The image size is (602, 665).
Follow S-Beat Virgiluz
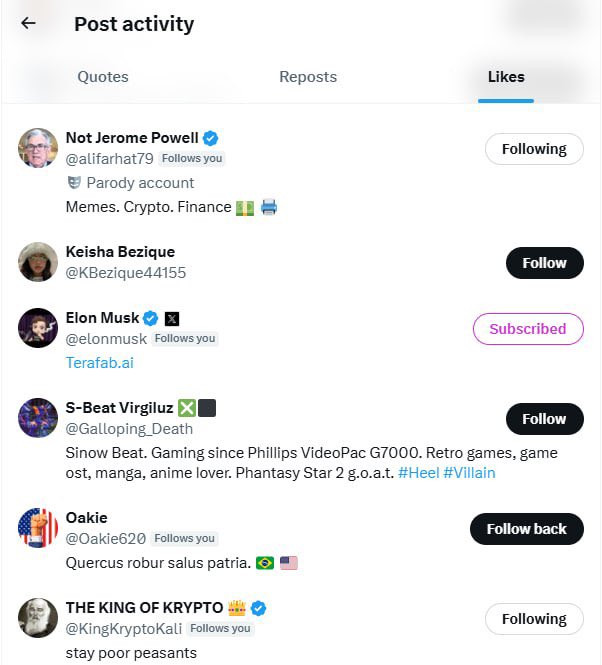[544, 419]
